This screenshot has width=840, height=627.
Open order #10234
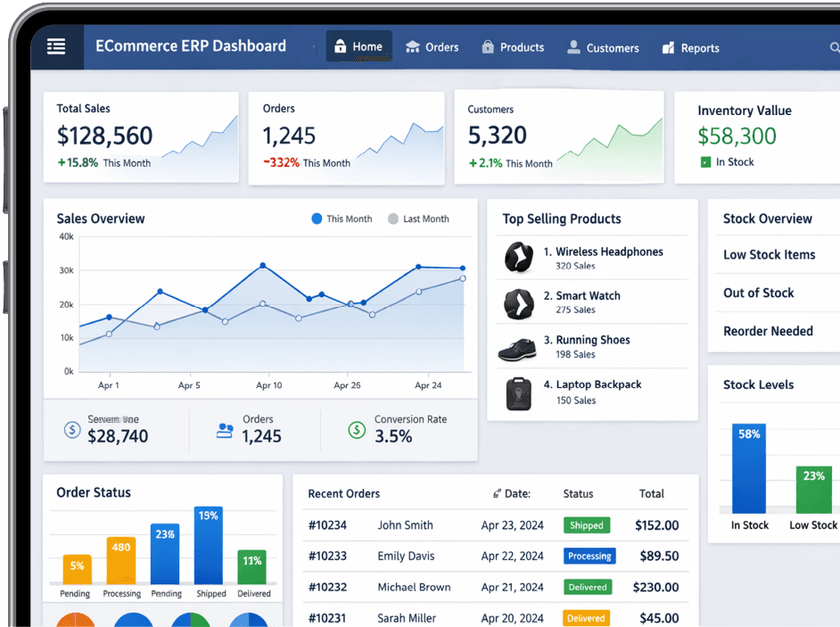pyautogui.click(x=327, y=525)
